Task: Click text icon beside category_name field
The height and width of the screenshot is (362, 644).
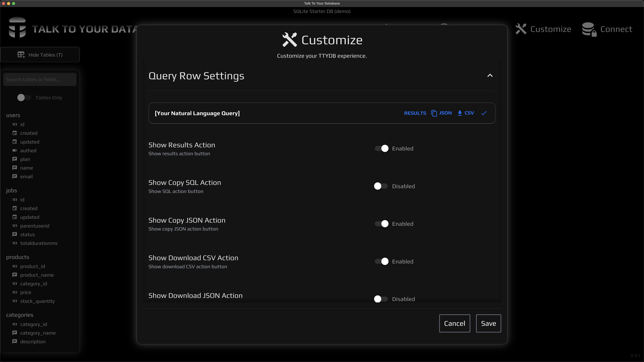Action: [15, 333]
